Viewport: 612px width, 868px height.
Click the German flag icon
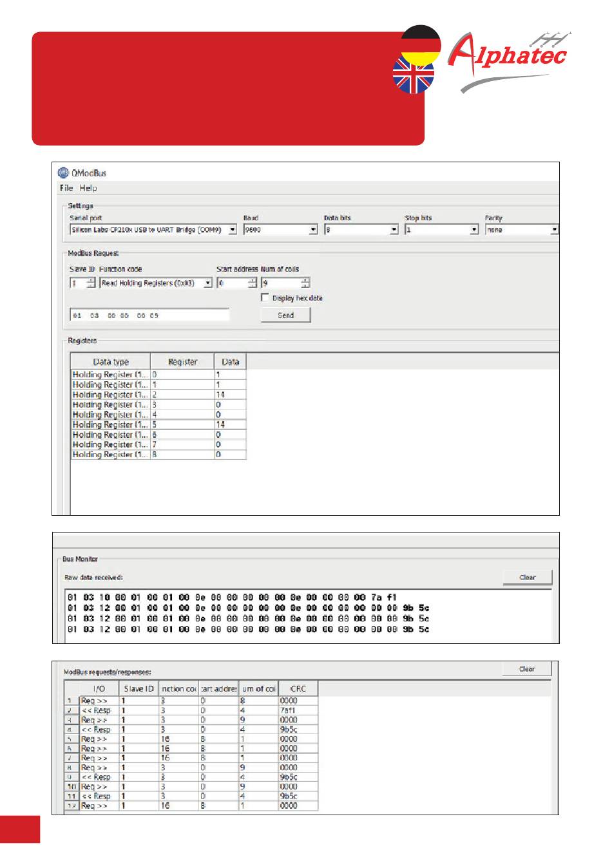pyautogui.click(x=421, y=45)
